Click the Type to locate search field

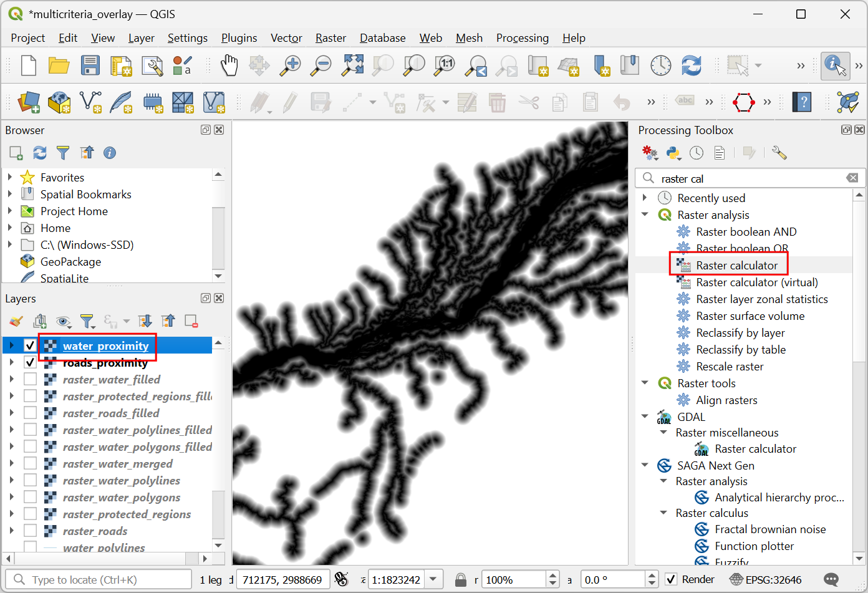click(100, 579)
